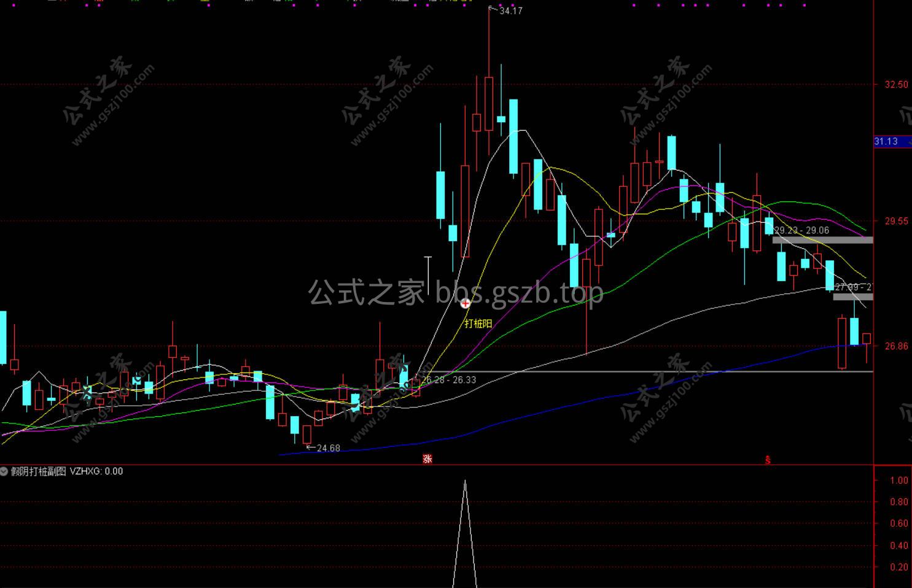Click the 32.50 price axis label

pyautogui.click(x=896, y=85)
